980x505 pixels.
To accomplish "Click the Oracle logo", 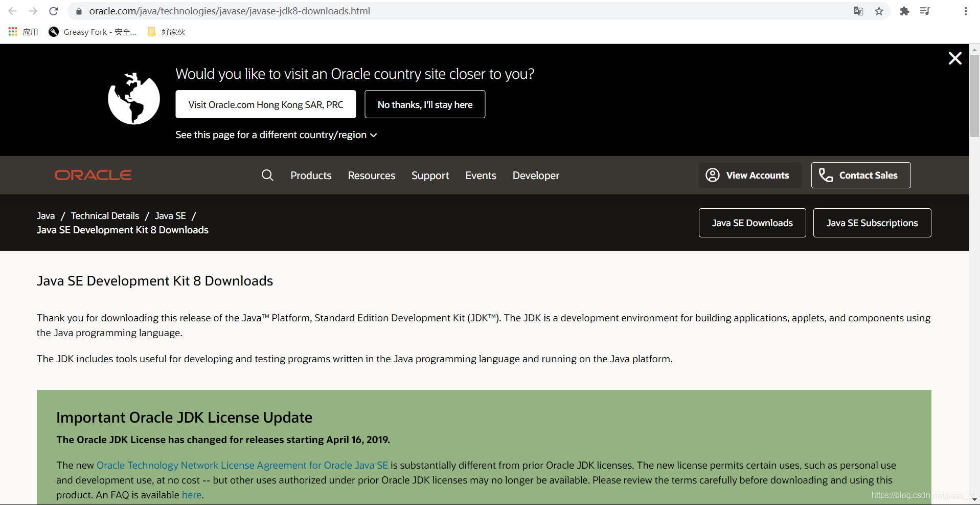I will (x=93, y=175).
